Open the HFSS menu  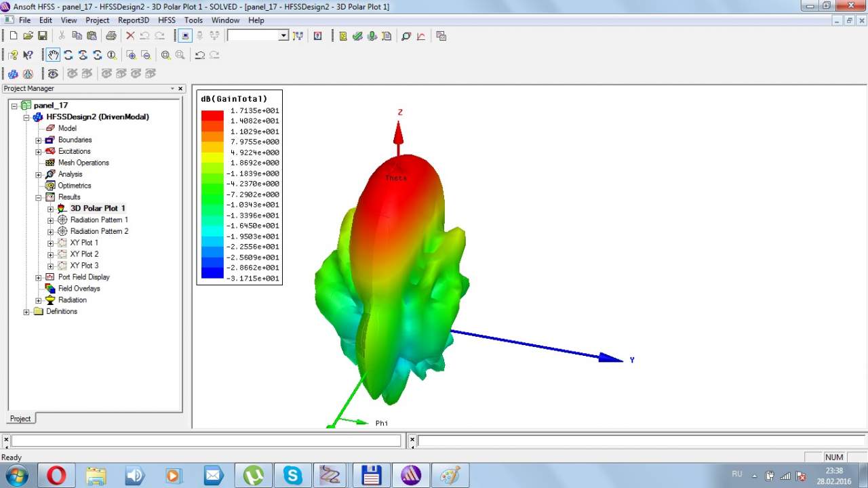click(166, 20)
